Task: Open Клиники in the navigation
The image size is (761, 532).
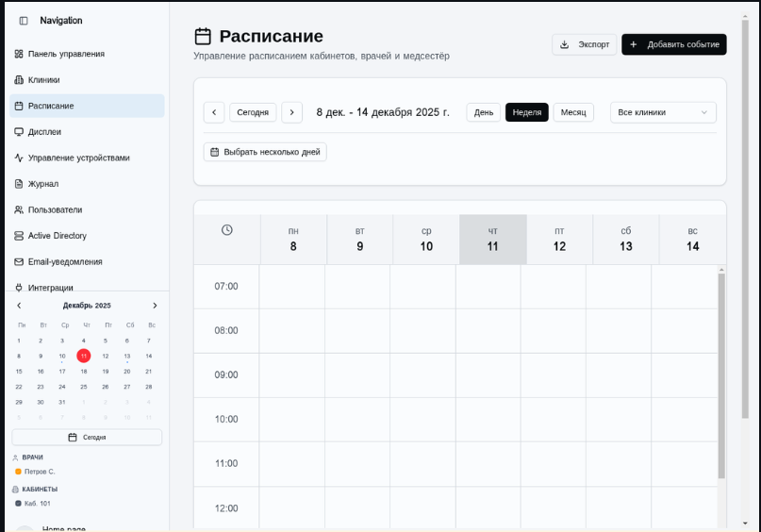Action: (x=87, y=79)
